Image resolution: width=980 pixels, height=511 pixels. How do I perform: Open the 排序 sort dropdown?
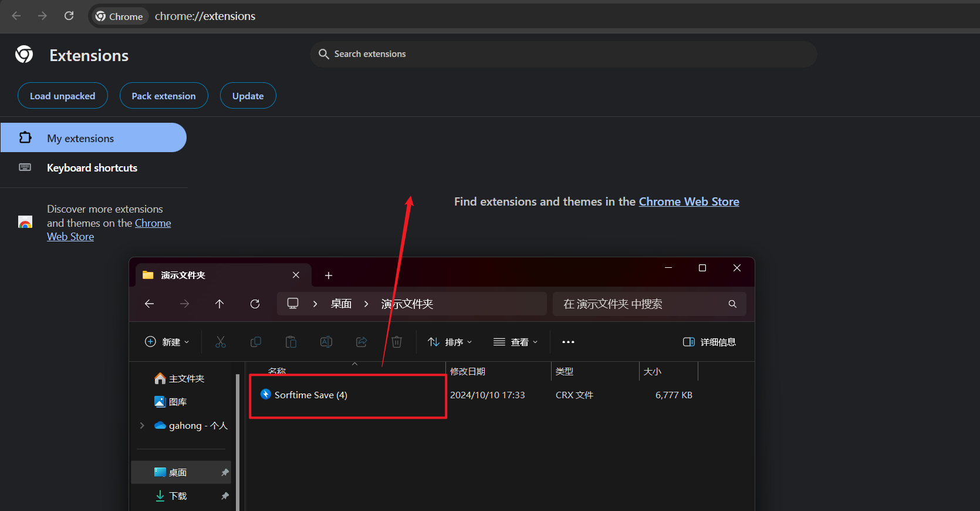[450, 342]
